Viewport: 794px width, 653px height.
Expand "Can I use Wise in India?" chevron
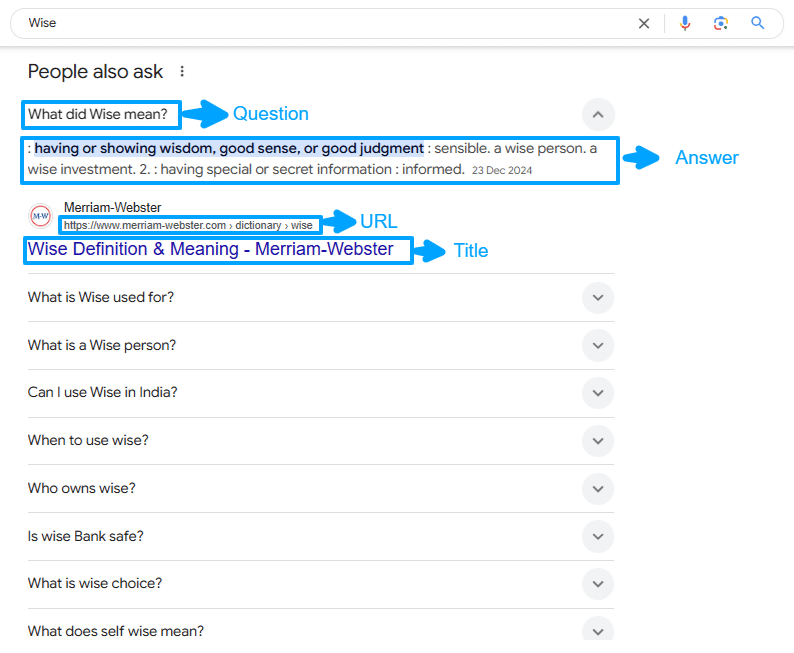tap(597, 393)
